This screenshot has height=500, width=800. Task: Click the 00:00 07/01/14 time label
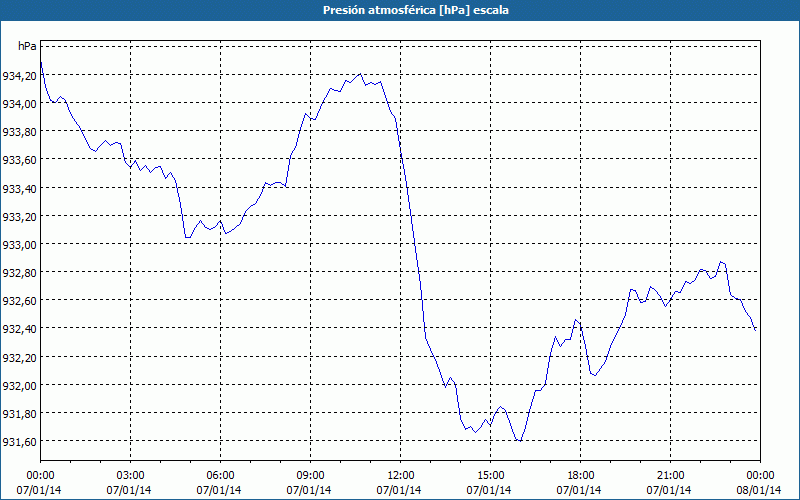click(39, 483)
